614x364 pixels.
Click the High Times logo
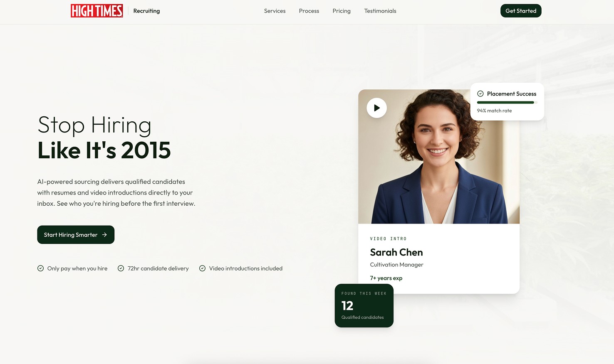(x=97, y=11)
